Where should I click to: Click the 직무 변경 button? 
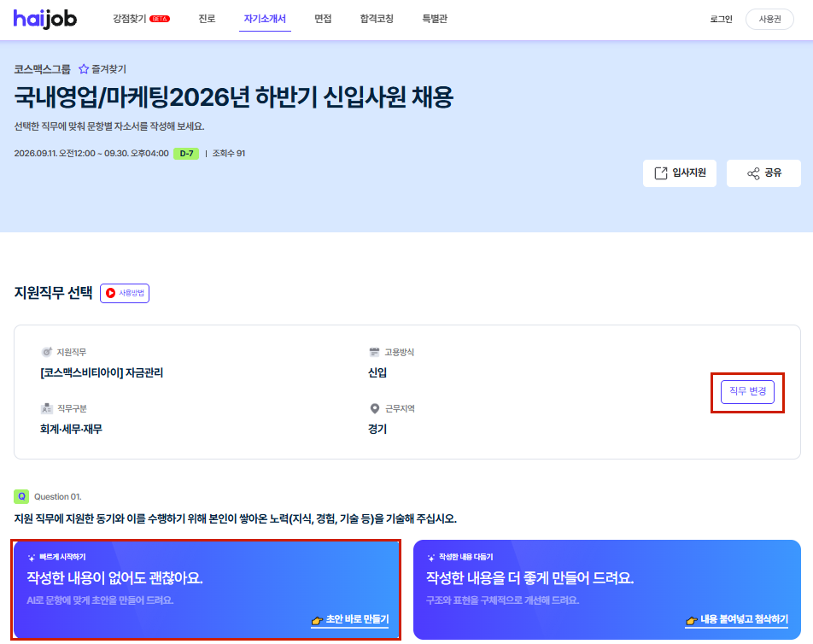pos(747,391)
